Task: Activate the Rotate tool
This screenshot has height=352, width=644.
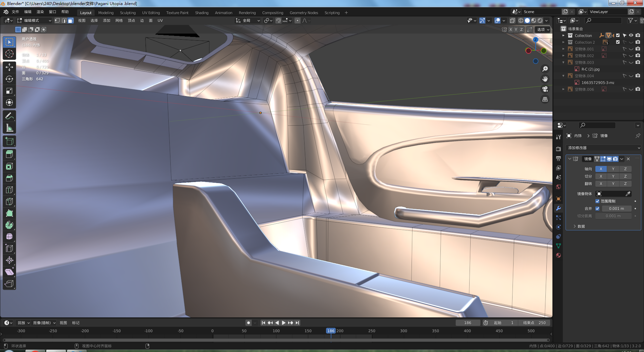Action: click(9, 79)
